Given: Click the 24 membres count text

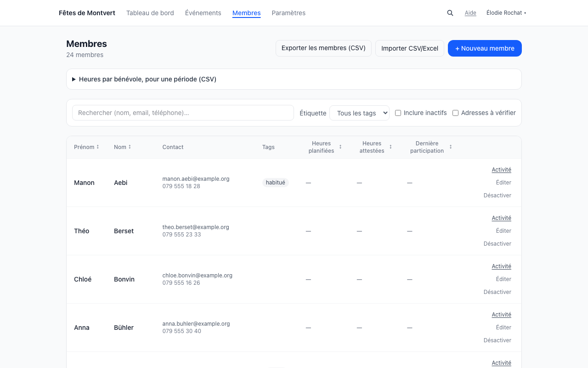Looking at the screenshot, I should click(x=85, y=55).
